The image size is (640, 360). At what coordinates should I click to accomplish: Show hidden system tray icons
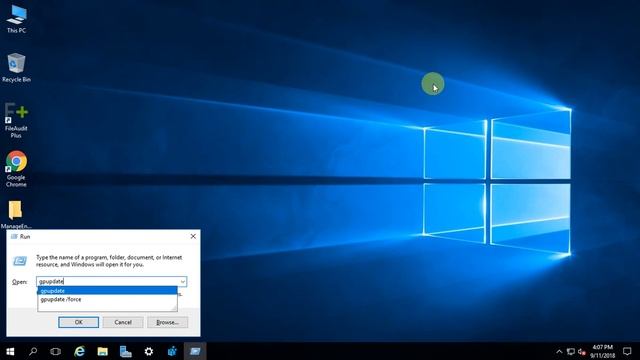(559, 352)
